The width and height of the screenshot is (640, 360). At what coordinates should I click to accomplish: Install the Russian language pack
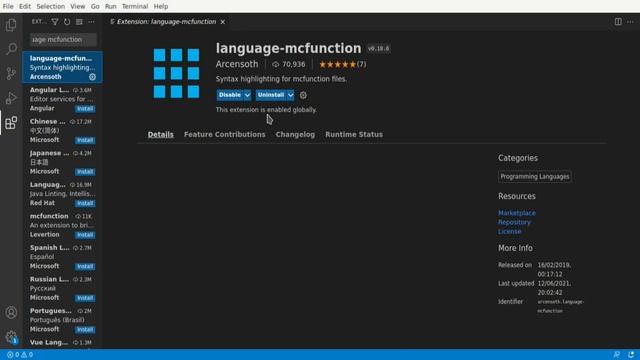click(x=85, y=298)
